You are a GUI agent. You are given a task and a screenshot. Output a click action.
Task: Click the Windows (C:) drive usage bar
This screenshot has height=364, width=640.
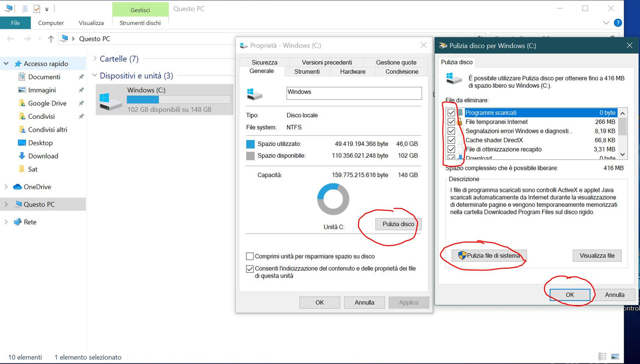tap(178, 99)
